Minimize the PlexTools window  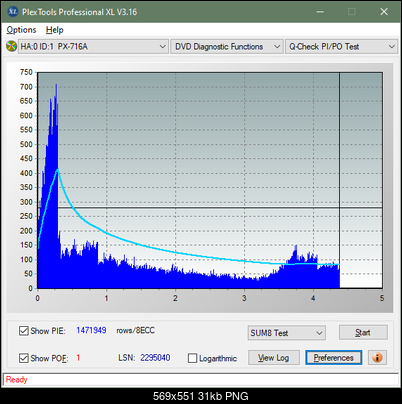click(320, 12)
